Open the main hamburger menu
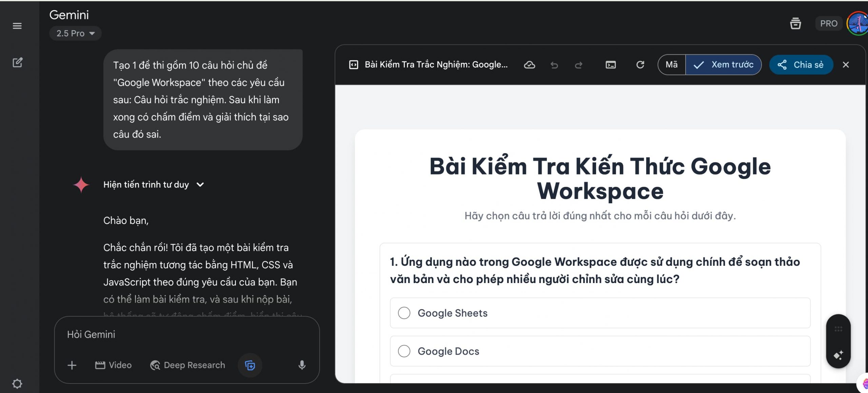Viewport: 868px width, 393px height. (x=17, y=26)
